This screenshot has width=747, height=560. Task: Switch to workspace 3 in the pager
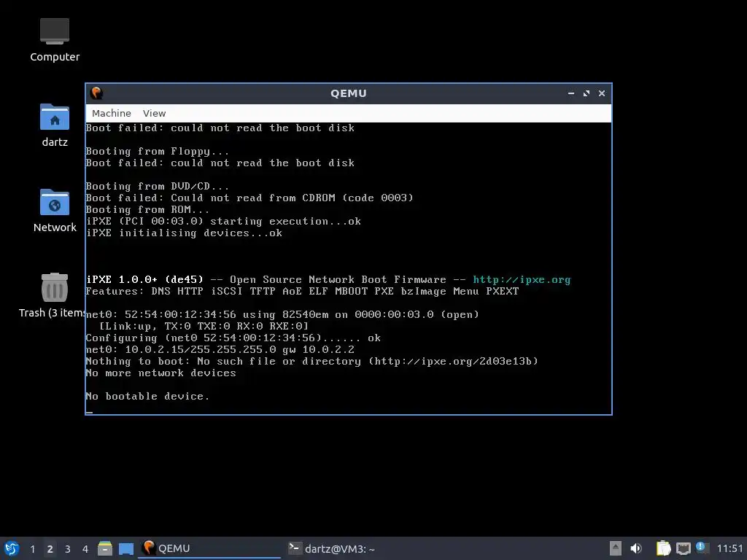[x=68, y=549]
